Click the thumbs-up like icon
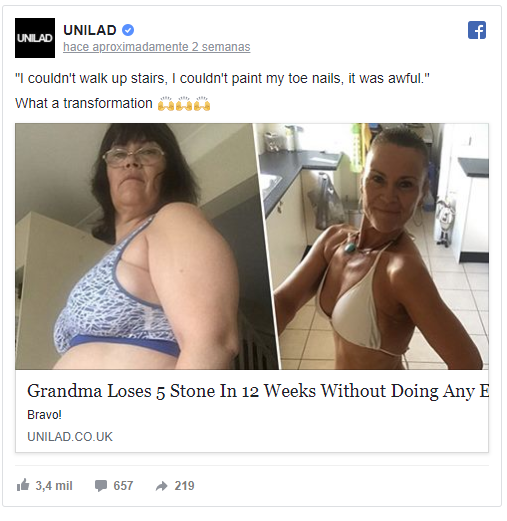This screenshot has width=507, height=521. [23, 485]
